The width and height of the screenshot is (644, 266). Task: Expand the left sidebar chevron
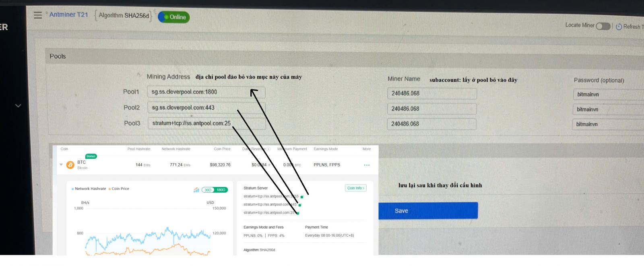18,106
